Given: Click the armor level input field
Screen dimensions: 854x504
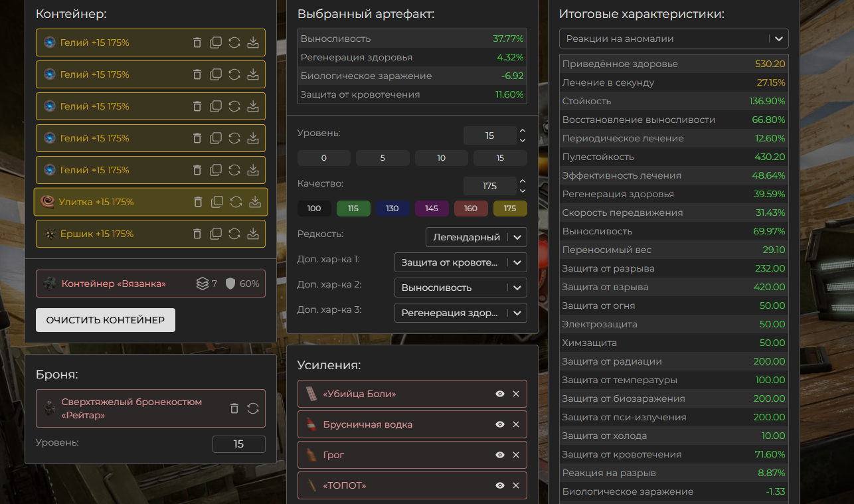Looking at the screenshot, I should click(x=238, y=444).
